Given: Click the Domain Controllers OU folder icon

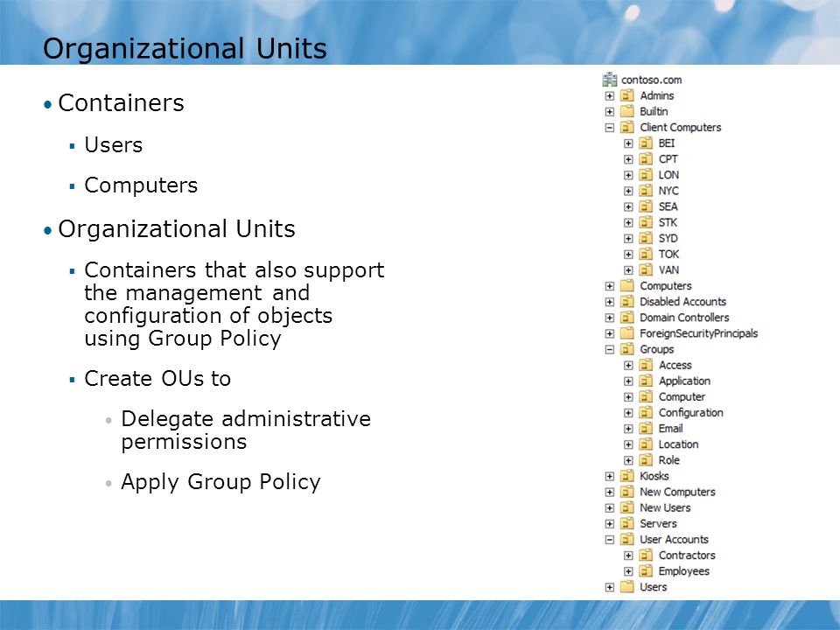Looking at the screenshot, I should 626,318.
